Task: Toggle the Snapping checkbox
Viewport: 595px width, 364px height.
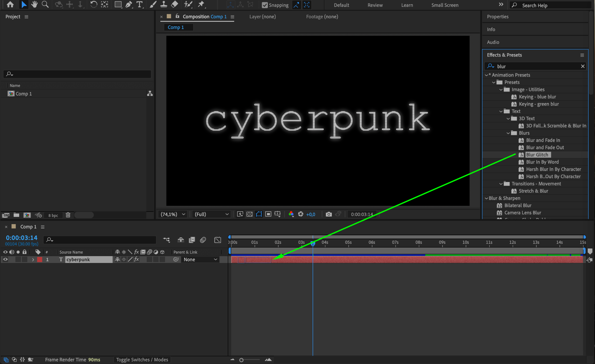Action: [x=265, y=5]
